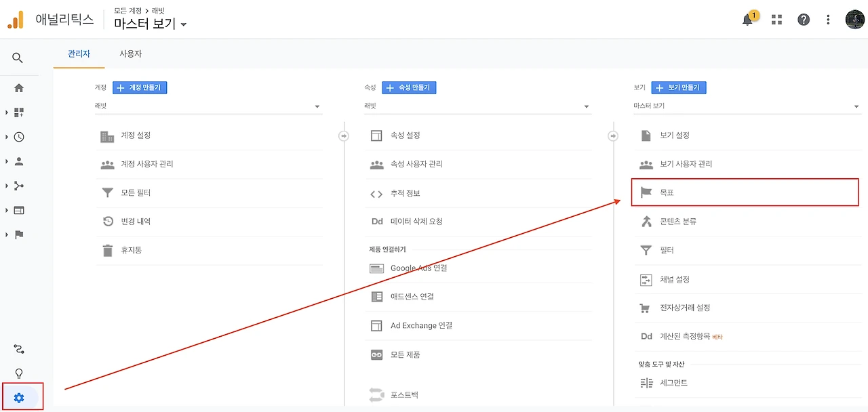The image size is (868, 412).
Task: Open 속성 설정
Action: tap(478, 136)
